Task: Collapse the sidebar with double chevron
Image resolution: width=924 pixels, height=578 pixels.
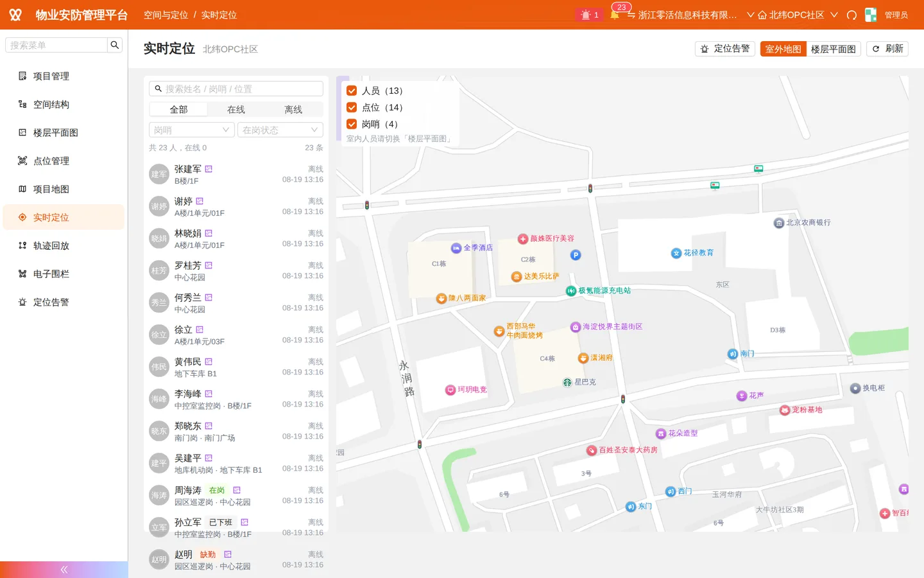Action: click(x=64, y=570)
